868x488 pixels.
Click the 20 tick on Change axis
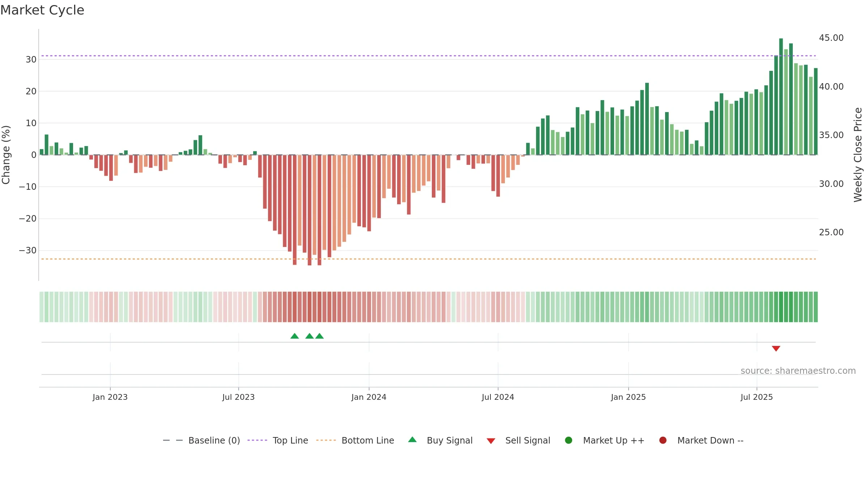pyautogui.click(x=31, y=91)
